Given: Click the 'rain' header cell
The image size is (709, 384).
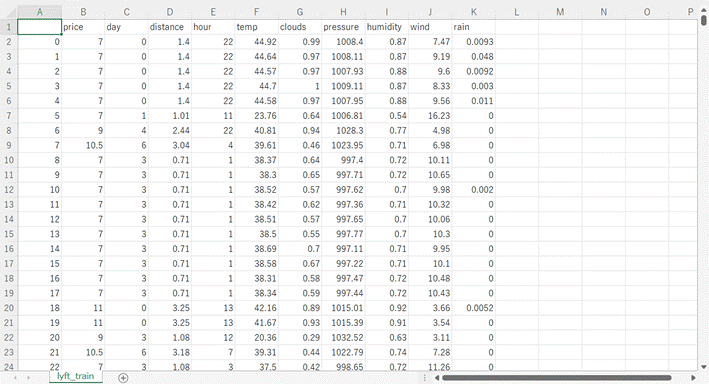Looking at the screenshot, I should [474, 27].
